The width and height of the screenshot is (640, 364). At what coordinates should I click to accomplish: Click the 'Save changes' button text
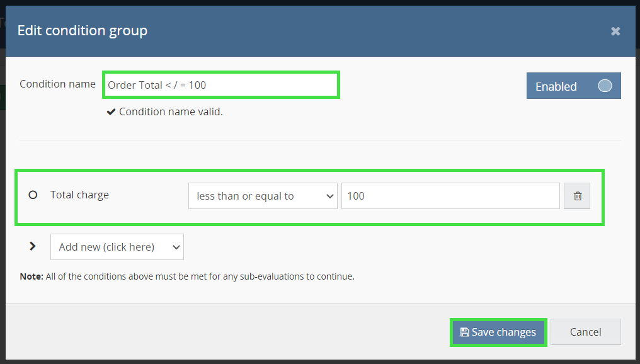[x=504, y=332]
